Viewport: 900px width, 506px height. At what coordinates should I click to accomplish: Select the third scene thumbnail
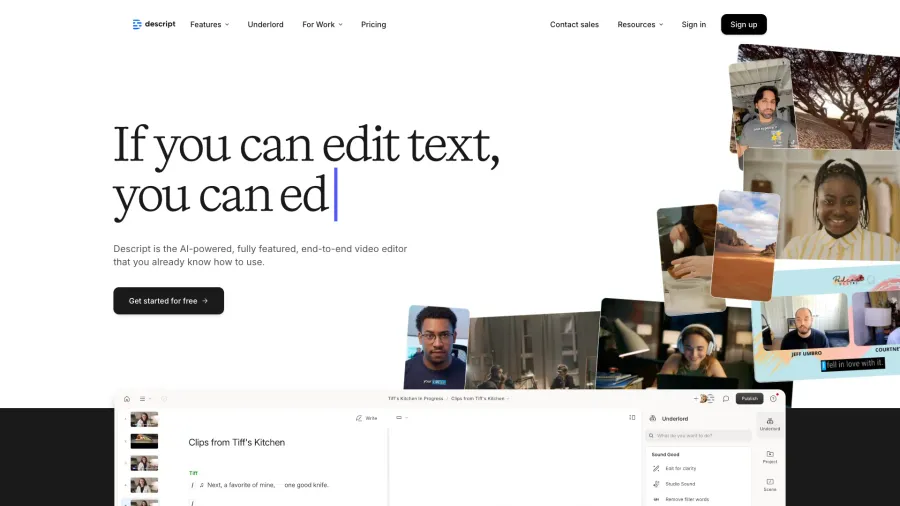[144, 463]
